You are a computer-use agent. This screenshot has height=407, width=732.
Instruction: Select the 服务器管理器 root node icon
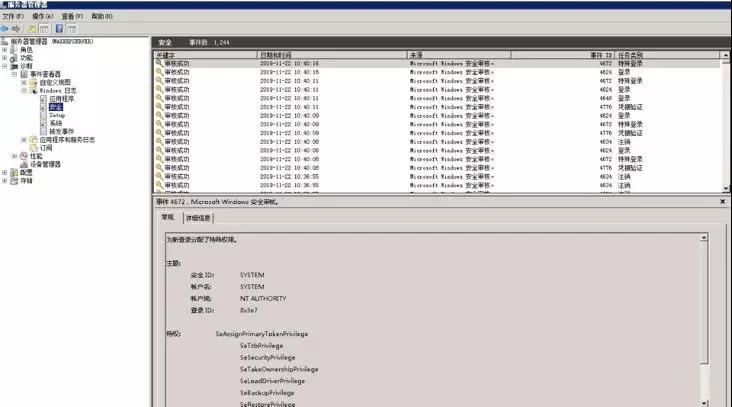5,42
